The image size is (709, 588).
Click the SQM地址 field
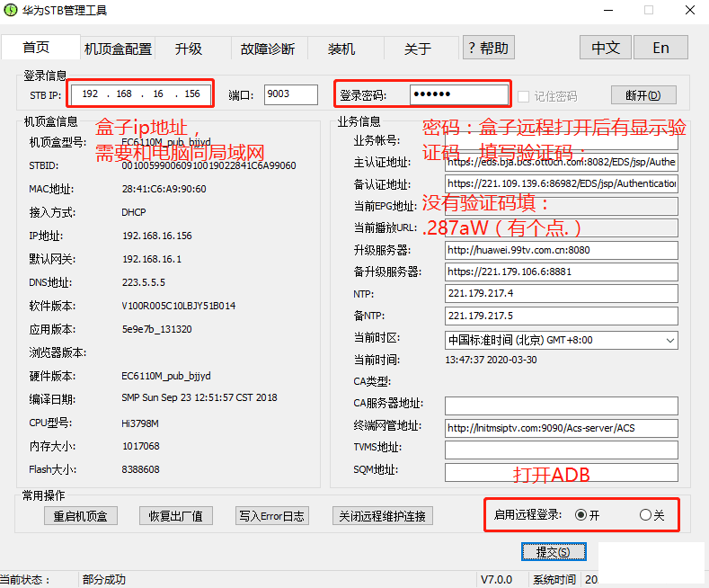point(561,472)
